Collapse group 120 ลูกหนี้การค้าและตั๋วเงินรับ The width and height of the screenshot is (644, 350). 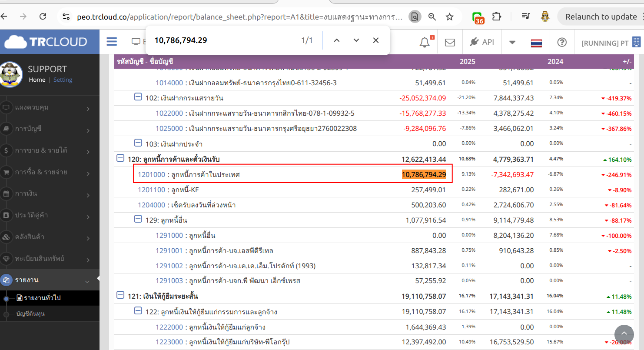[120, 158]
